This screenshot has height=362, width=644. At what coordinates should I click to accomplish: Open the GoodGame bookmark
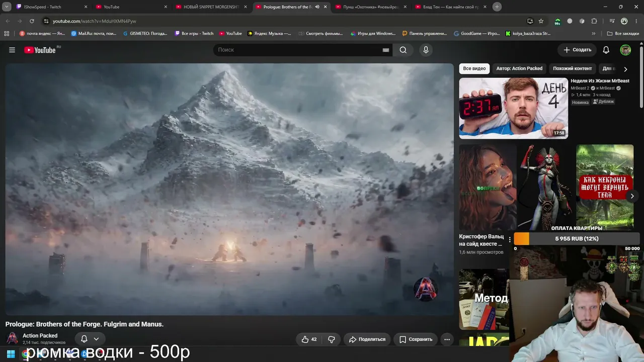[477, 34]
